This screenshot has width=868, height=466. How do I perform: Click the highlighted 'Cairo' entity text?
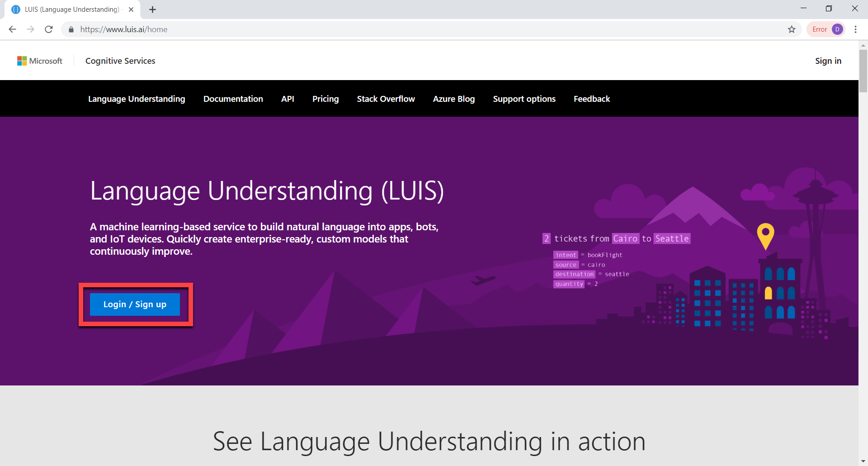(625, 238)
